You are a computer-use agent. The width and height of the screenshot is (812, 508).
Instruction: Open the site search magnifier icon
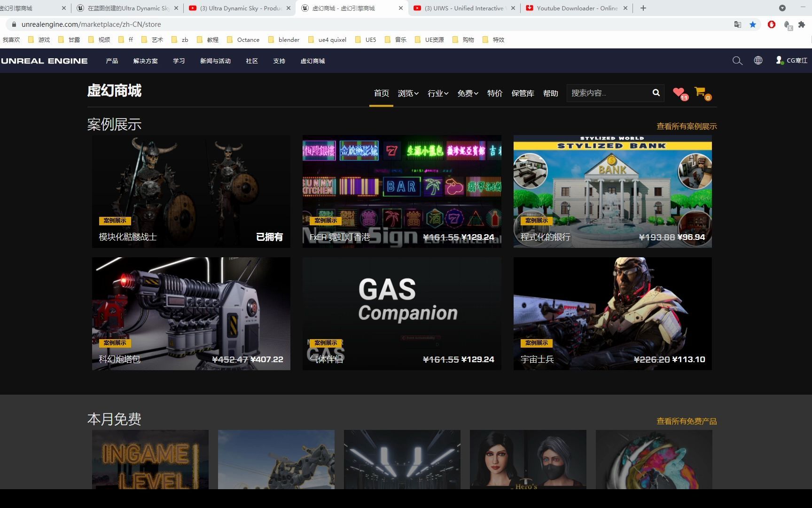[737, 61]
